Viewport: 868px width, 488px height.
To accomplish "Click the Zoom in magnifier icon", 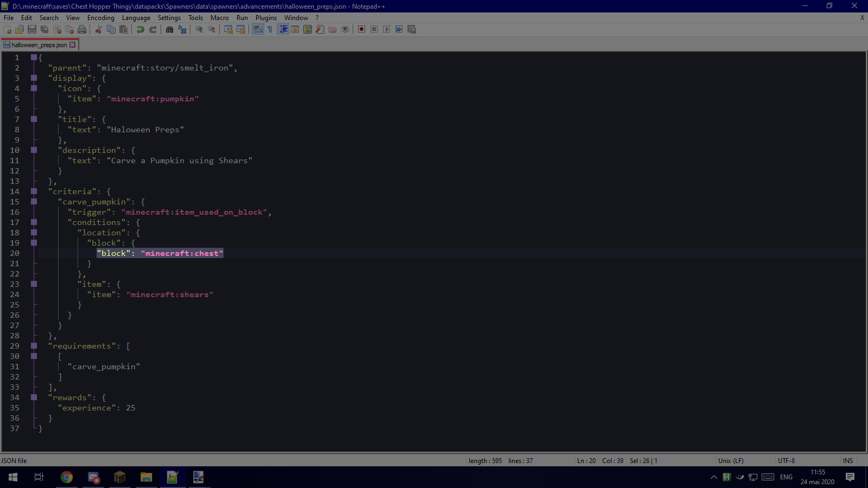I will [199, 29].
